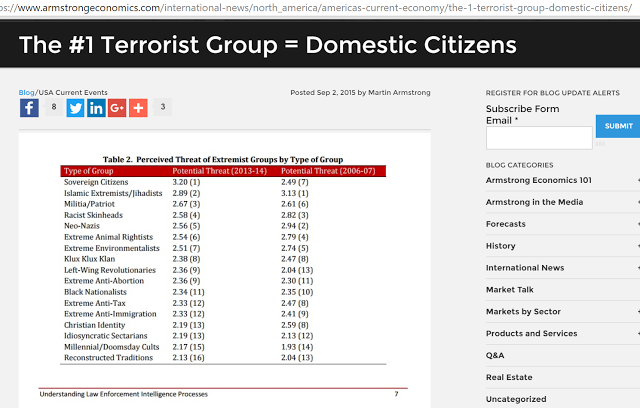Open USA Current Events breadcrumb

[x=73, y=93]
